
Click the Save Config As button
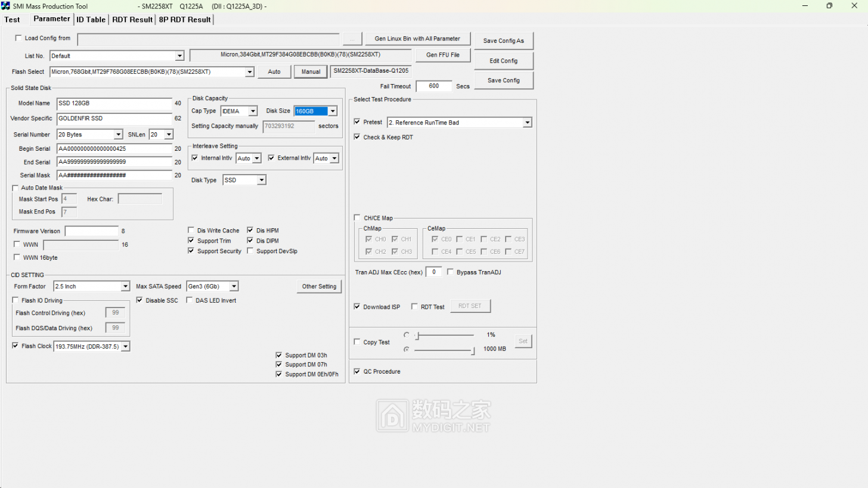pos(504,41)
